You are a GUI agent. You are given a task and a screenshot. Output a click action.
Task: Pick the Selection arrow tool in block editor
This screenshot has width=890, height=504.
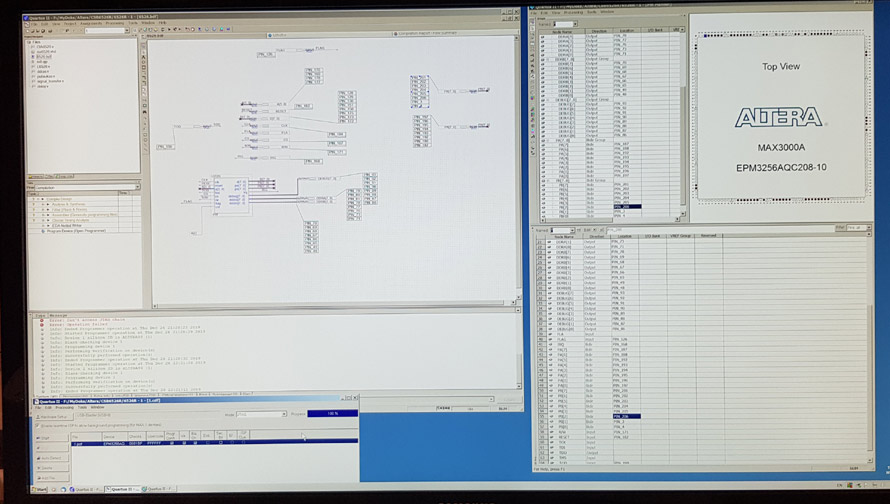(x=144, y=52)
